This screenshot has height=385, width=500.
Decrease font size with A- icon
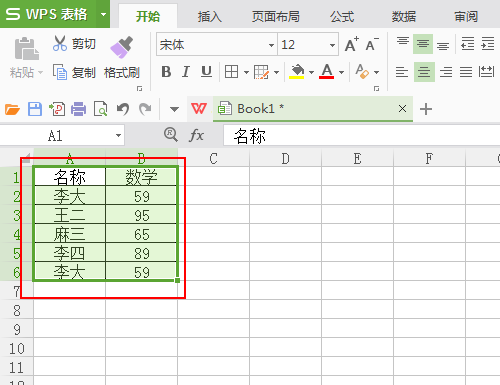tap(372, 44)
